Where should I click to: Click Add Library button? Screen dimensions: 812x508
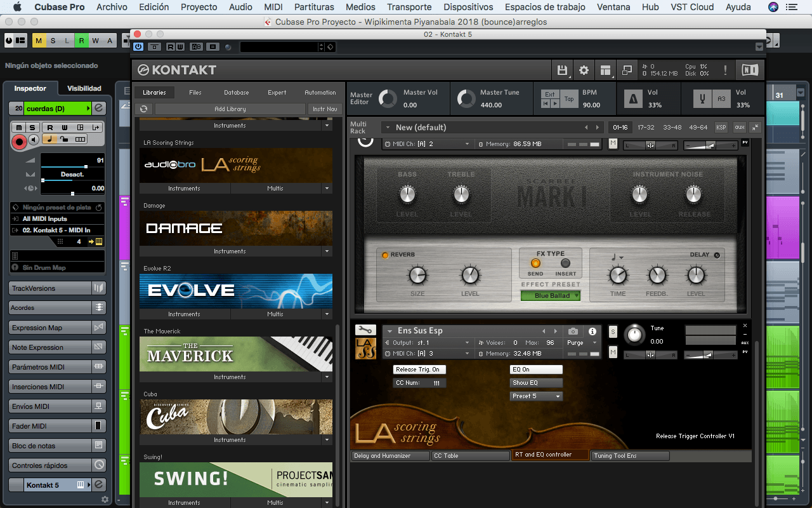click(x=230, y=109)
